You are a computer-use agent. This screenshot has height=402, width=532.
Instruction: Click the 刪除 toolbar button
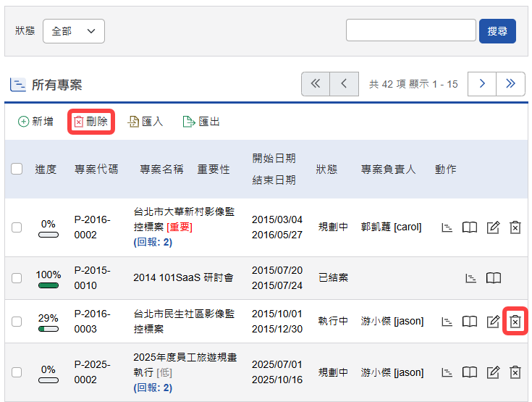point(91,122)
